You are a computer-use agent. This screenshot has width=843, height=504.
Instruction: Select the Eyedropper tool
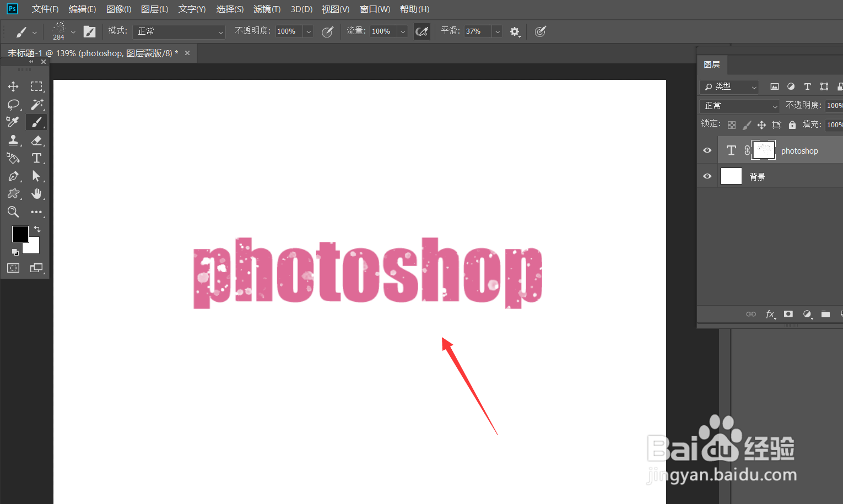(x=13, y=122)
